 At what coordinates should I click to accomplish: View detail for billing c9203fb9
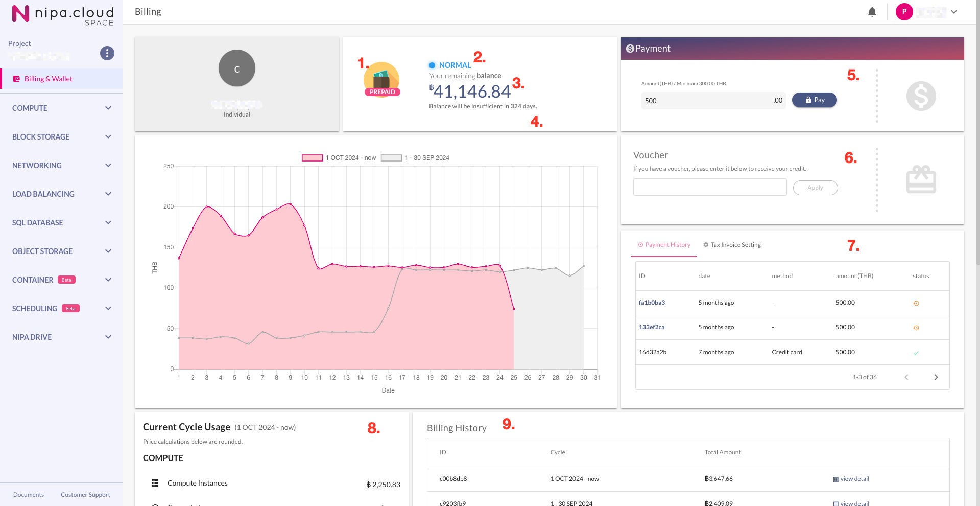[x=851, y=503]
